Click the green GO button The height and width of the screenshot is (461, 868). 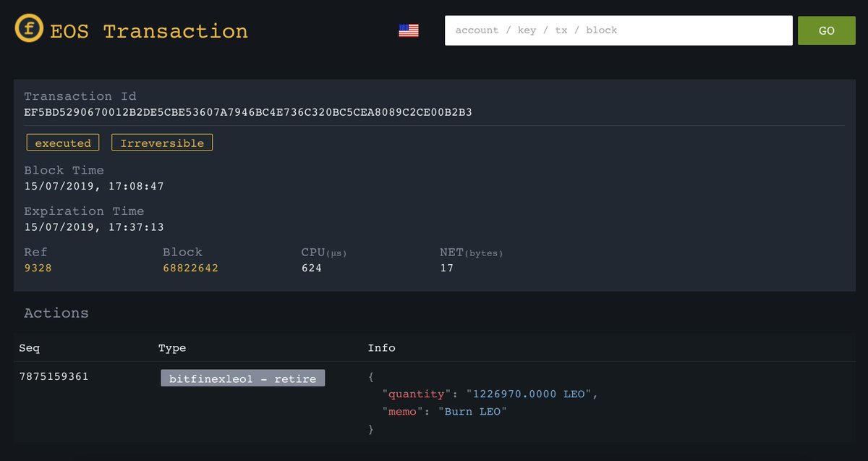coord(826,30)
